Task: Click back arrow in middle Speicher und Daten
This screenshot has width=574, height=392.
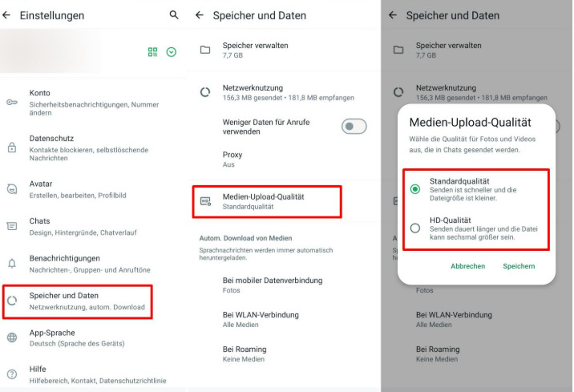Action: tap(200, 15)
